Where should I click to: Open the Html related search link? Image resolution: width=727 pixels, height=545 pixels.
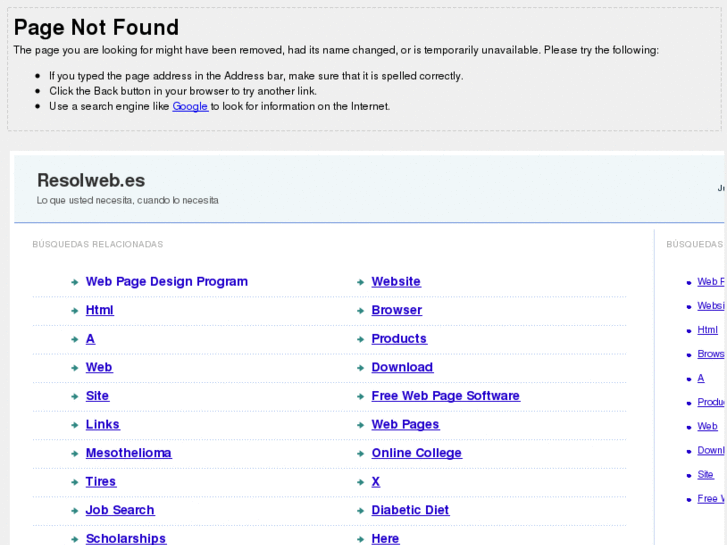[99, 310]
